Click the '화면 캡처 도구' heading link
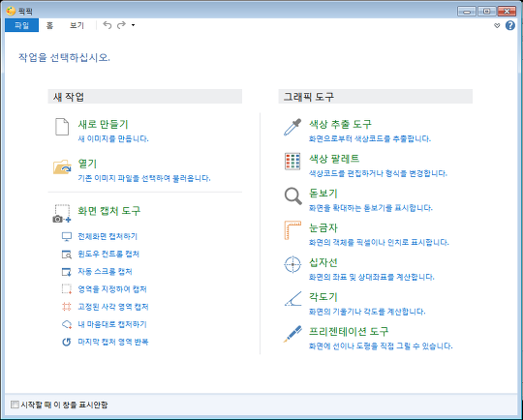The height and width of the screenshot is (420, 523). [x=109, y=211]
